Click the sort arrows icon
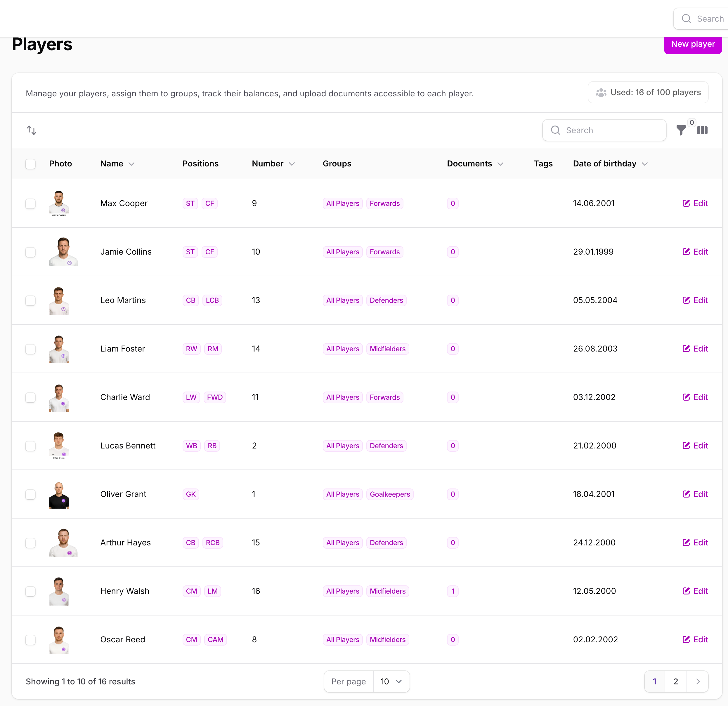The image size is (728, 706). coord(32,130)
